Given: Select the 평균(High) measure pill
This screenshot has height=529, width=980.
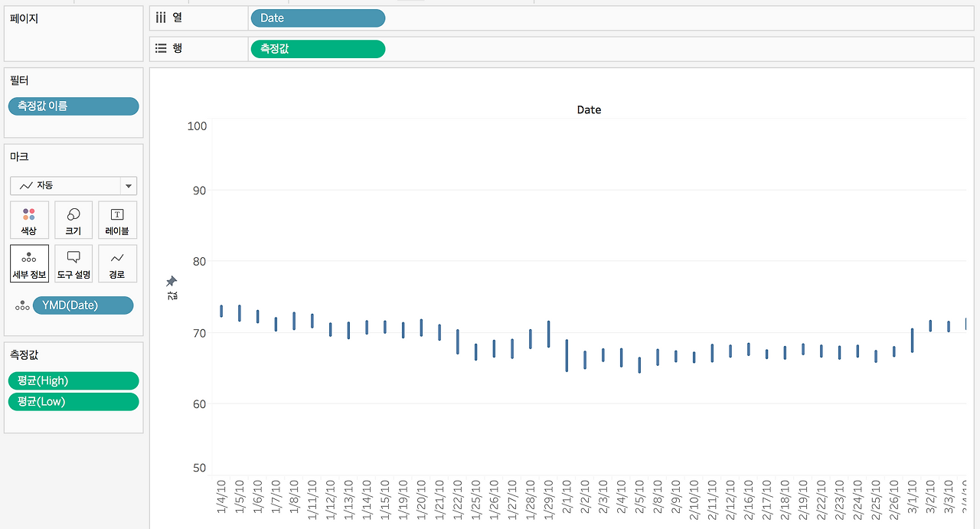Looking at the screenshot, I should 73,380.
